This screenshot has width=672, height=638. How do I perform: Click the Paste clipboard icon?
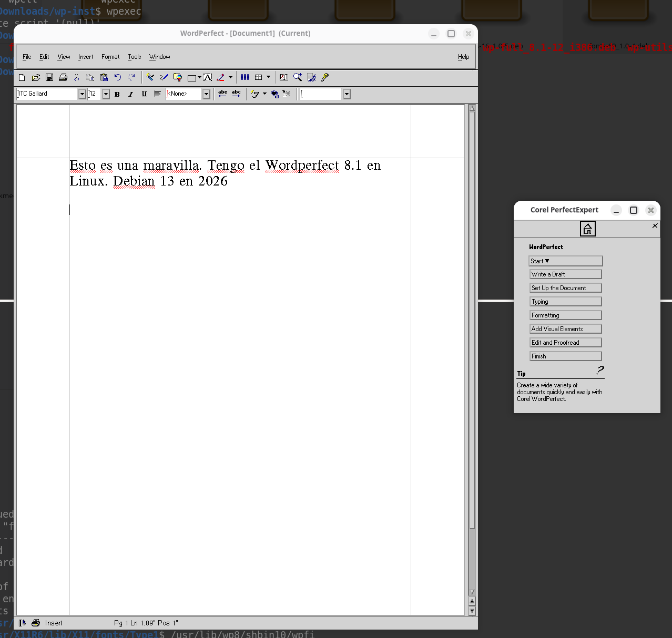click(104, 77)
